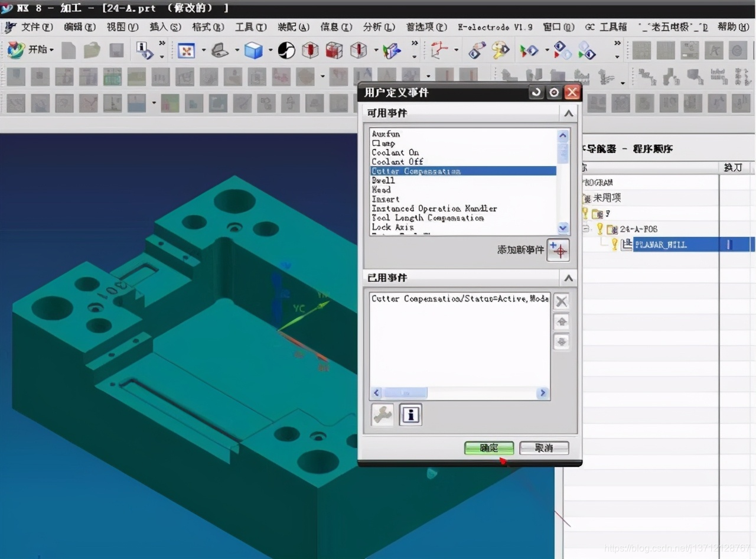The height and width of the screenshot is (559, 756).
Task: Open the 插入(S) menu
Action: [x=165, y=27]
